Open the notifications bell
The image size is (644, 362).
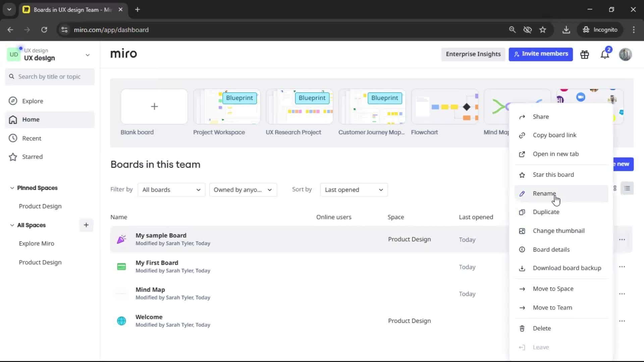coord(605,54)
